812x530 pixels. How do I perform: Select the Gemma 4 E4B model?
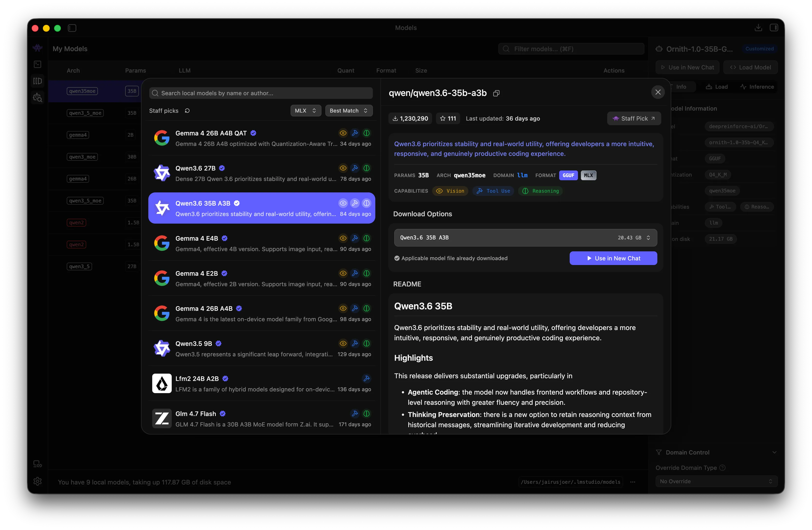262,243
